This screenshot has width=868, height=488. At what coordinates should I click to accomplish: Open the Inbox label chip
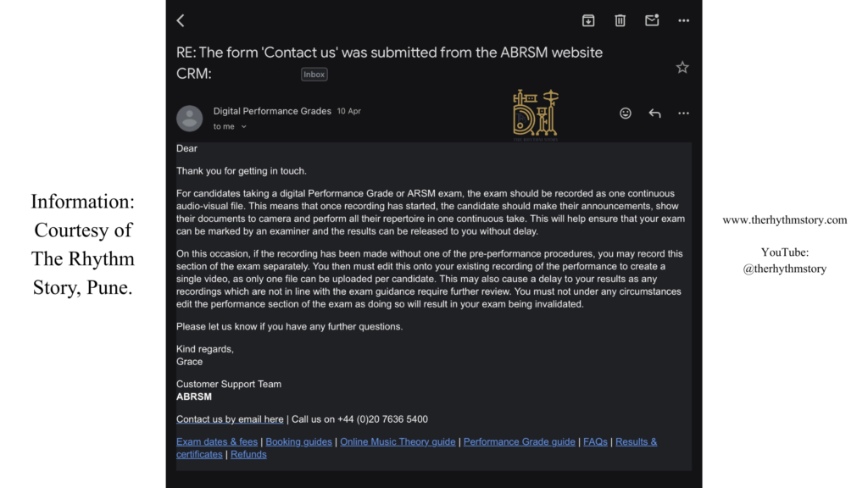314,74
